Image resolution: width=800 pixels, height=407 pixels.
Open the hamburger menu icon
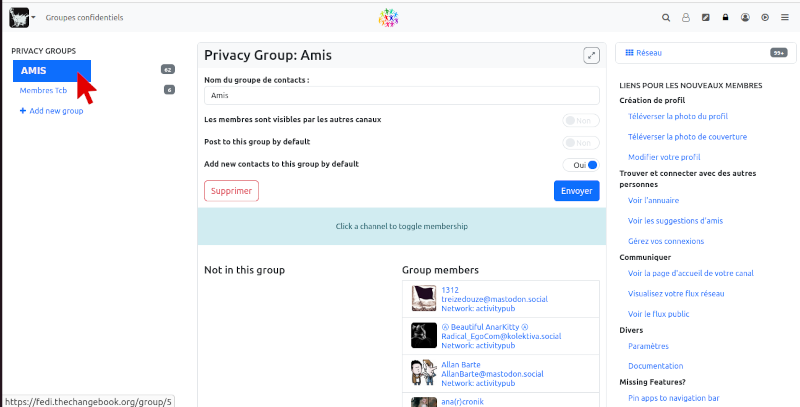(785, 17)
